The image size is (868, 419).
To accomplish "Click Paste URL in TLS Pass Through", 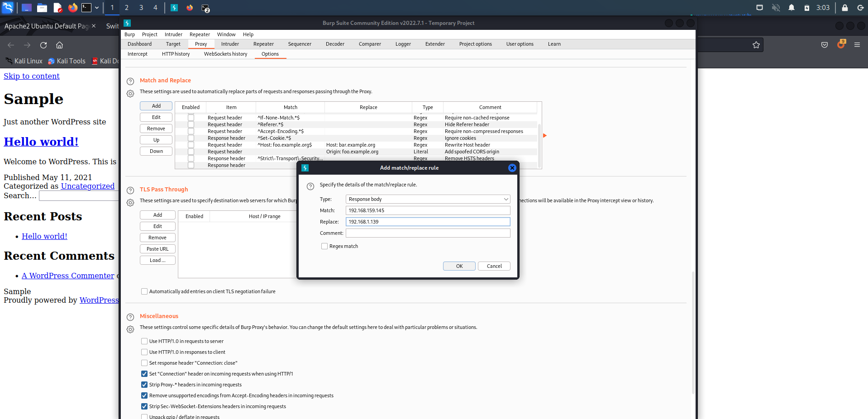I will tap(157, 249).
